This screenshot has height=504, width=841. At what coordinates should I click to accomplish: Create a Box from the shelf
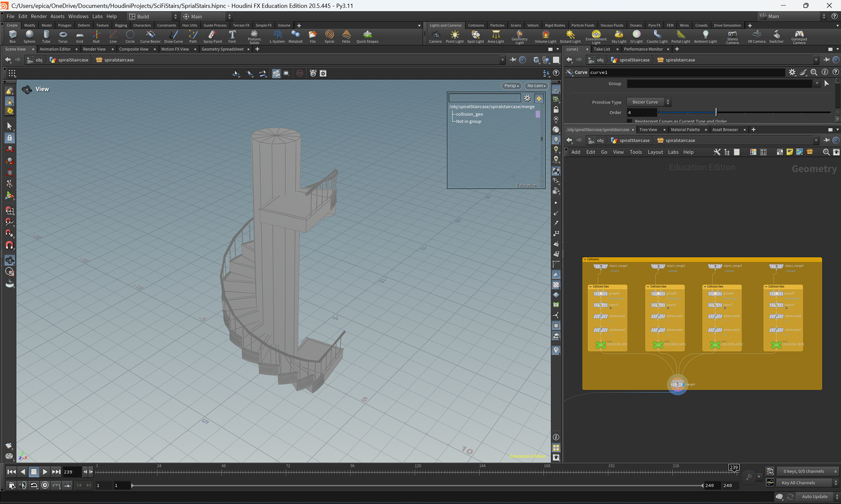tap(13, 36)
